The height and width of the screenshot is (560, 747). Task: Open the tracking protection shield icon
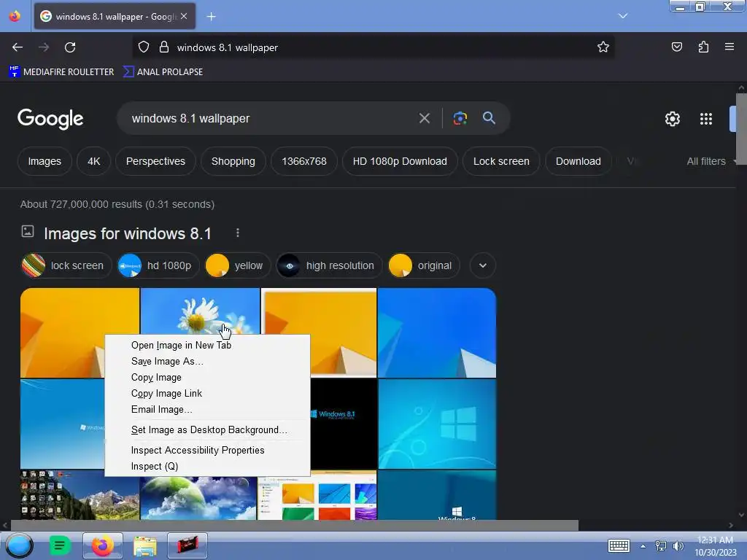point(144,47)
